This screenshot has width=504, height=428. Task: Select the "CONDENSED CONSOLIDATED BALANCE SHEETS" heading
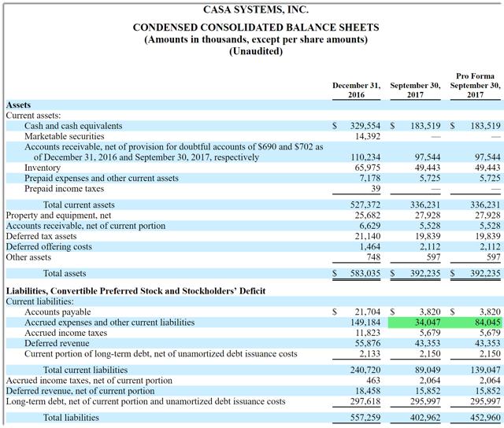pos(256,28)
